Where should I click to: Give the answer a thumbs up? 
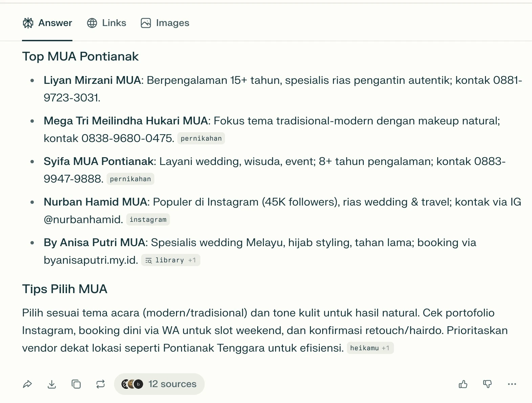(x=463, y=384)
